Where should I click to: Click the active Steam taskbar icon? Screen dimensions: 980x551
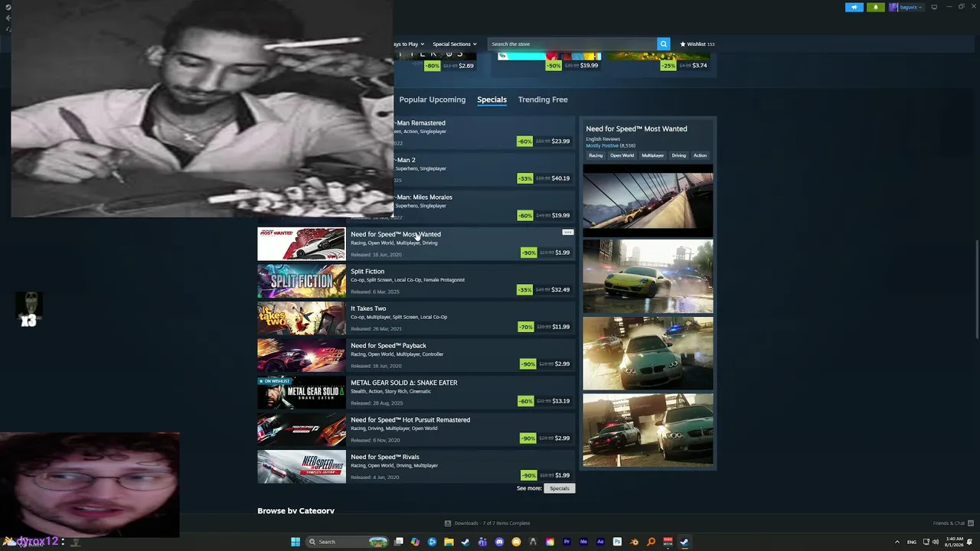684,542
